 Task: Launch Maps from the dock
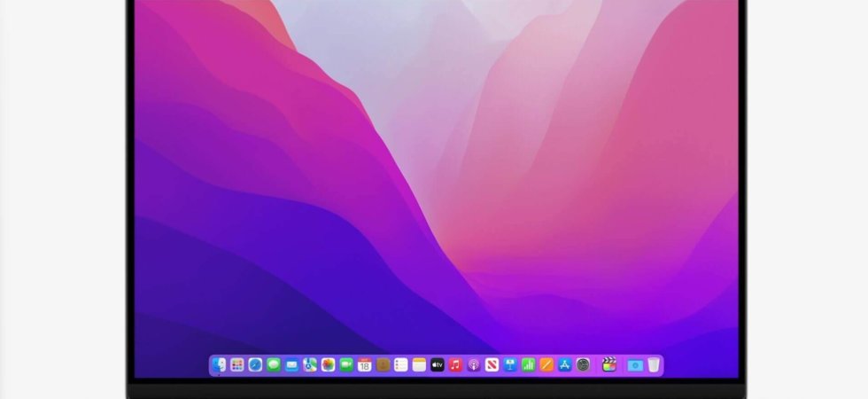coord(310,364)
